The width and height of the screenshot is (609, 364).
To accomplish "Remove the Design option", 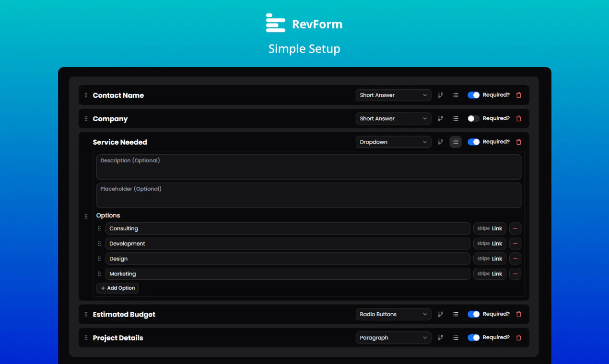I will (515, 259).
